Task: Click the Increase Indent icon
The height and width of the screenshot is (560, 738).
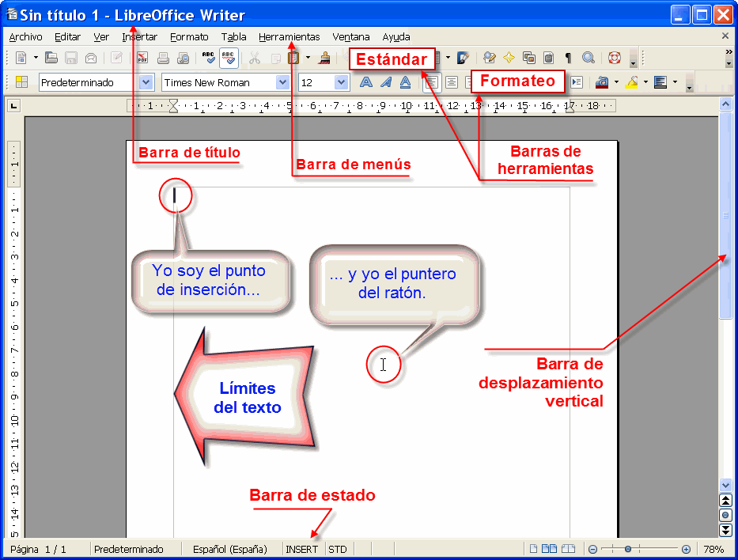Action: tap(577, 82)
